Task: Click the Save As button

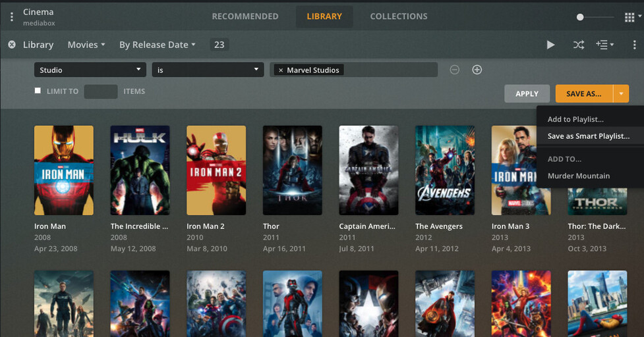Action: coord(584,93)
